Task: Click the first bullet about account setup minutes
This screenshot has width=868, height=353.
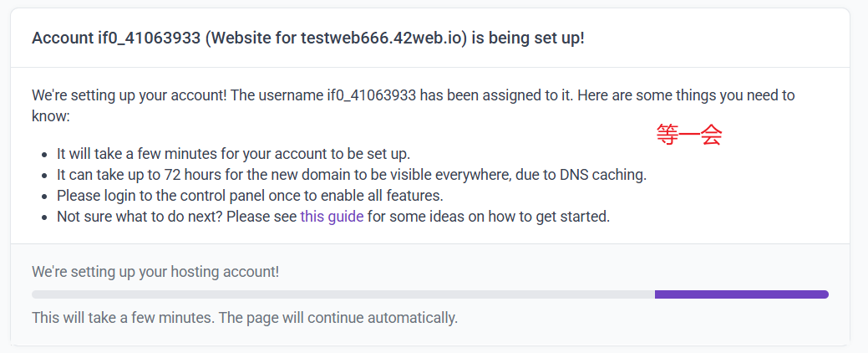Action: (x=233, y=154)
